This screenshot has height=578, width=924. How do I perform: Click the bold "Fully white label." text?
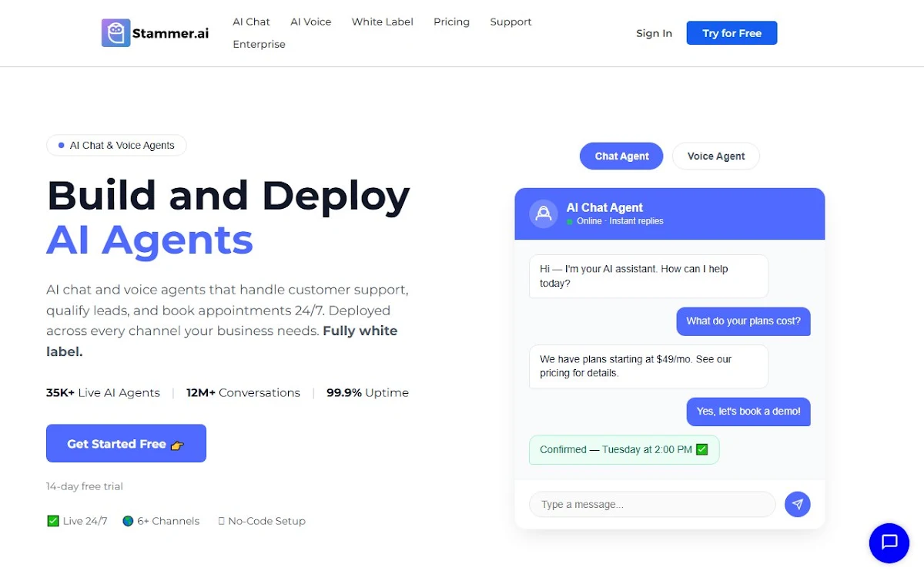coord(222,341)
